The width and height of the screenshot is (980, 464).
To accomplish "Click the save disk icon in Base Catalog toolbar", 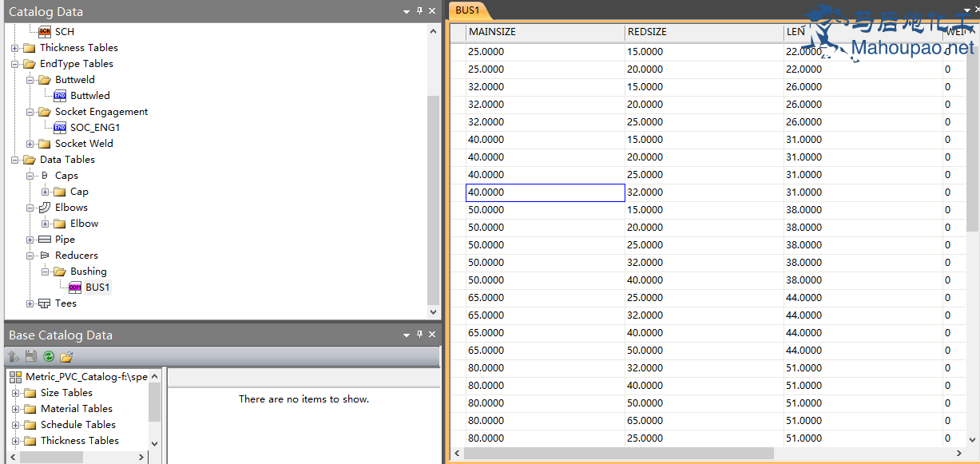I will coord(31,356).
